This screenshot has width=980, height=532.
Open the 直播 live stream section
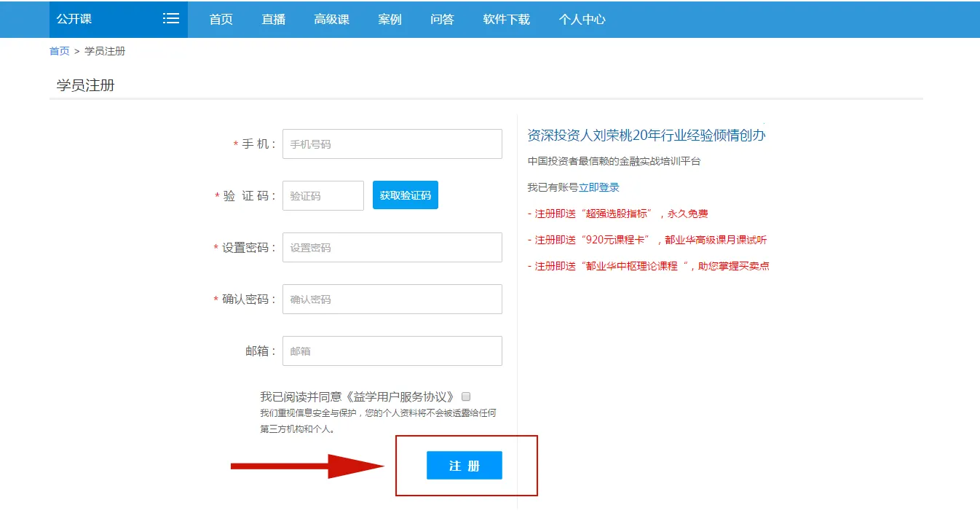pos(272,20)
